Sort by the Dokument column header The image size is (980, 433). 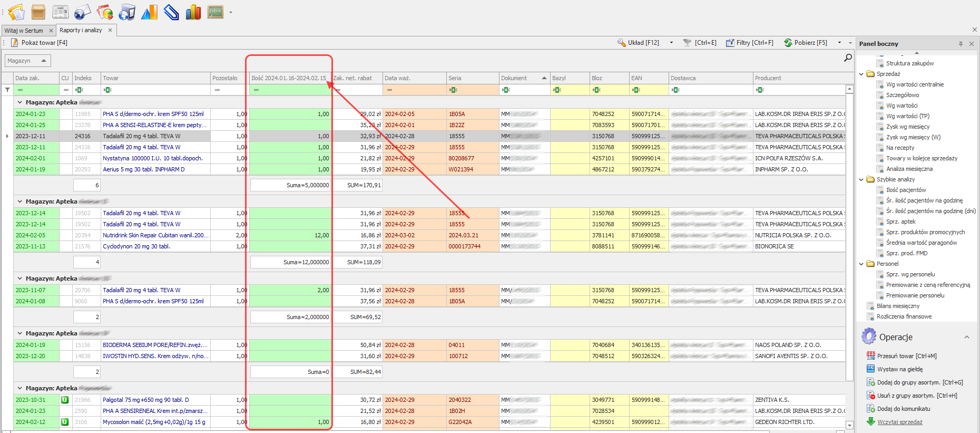coord(519,78)
